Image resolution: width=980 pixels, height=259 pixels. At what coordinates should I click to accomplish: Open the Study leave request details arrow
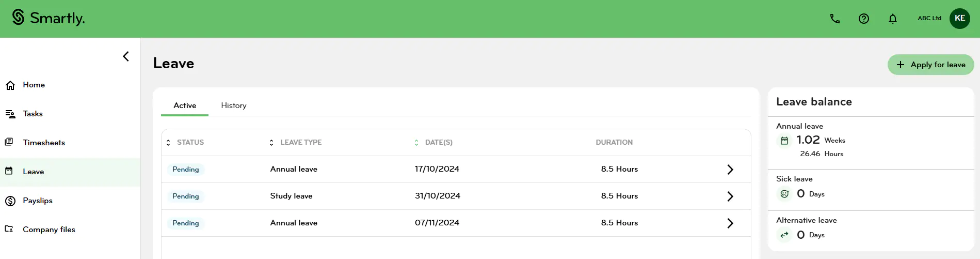tap(730, 196)
